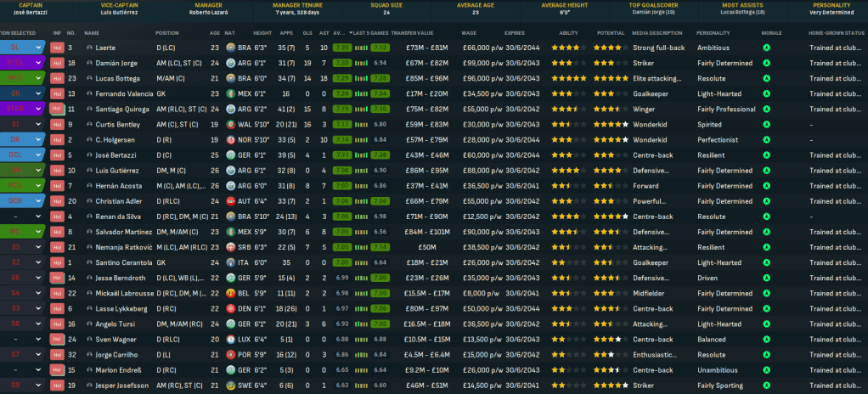Open the S1 position dropdown for Curtis Bentley
The image size is (868, 394).
pyautogui.click(x=38, y=125)
